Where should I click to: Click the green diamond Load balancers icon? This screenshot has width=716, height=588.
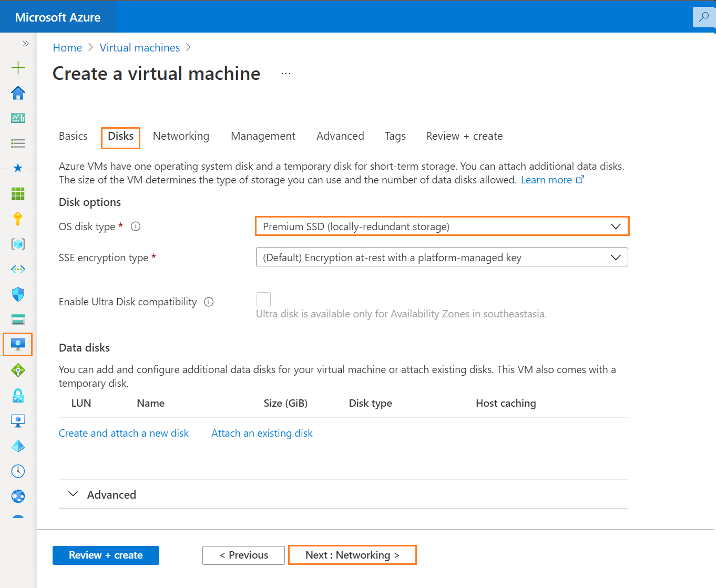click(18, 370)
